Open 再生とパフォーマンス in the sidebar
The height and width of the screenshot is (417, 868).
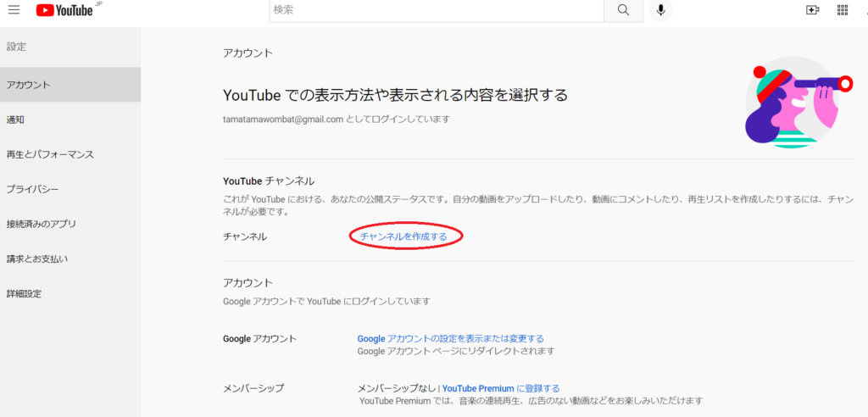tap(70, 154)
